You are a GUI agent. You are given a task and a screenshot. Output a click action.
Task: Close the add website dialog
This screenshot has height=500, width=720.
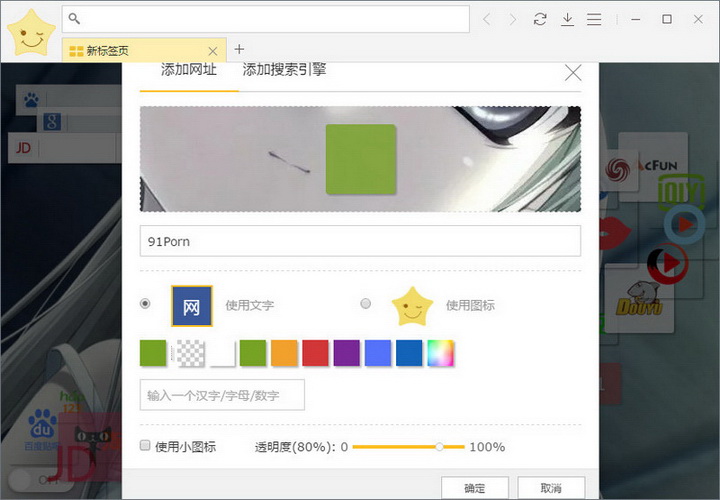click(x=573, y=73)
